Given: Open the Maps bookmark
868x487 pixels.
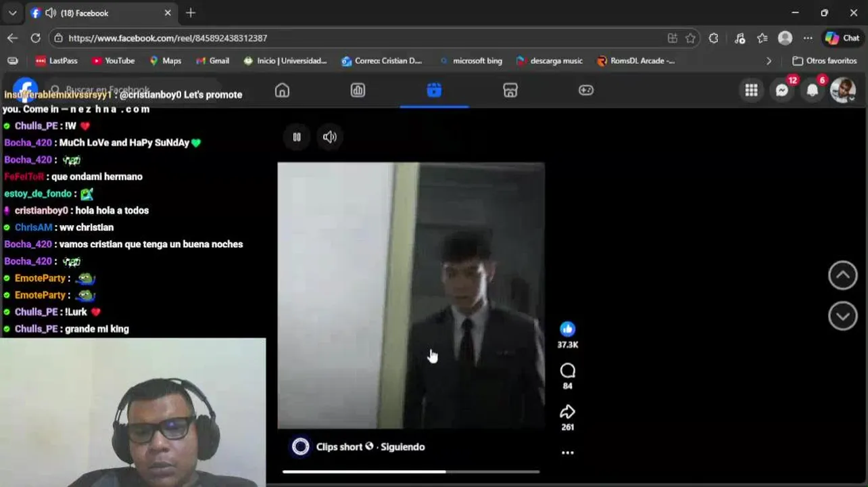Looking at the screenshot, I should 165,61.
